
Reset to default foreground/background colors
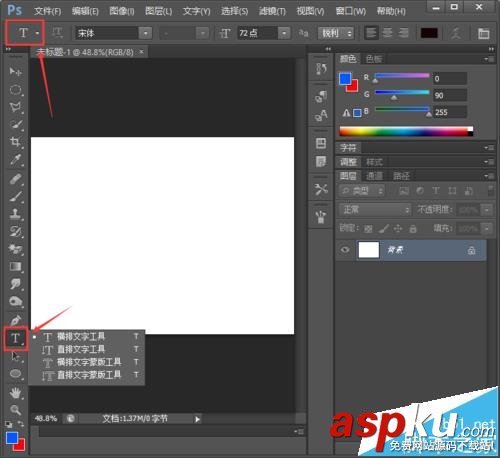pos(9,424)
